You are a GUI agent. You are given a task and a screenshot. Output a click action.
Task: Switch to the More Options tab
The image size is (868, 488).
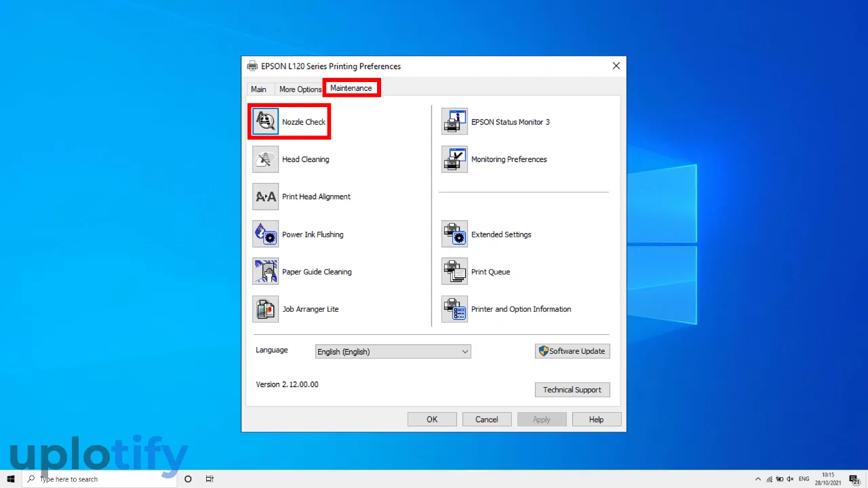point(300,89)
